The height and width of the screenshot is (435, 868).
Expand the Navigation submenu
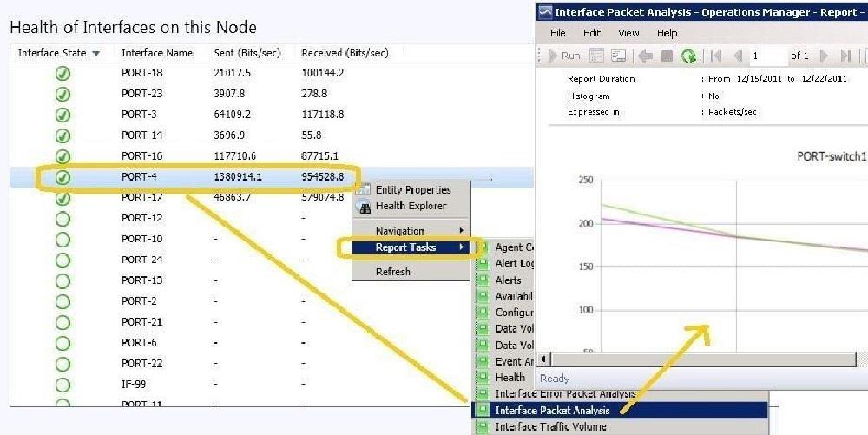pyautogui.click(x=411, y=231)
